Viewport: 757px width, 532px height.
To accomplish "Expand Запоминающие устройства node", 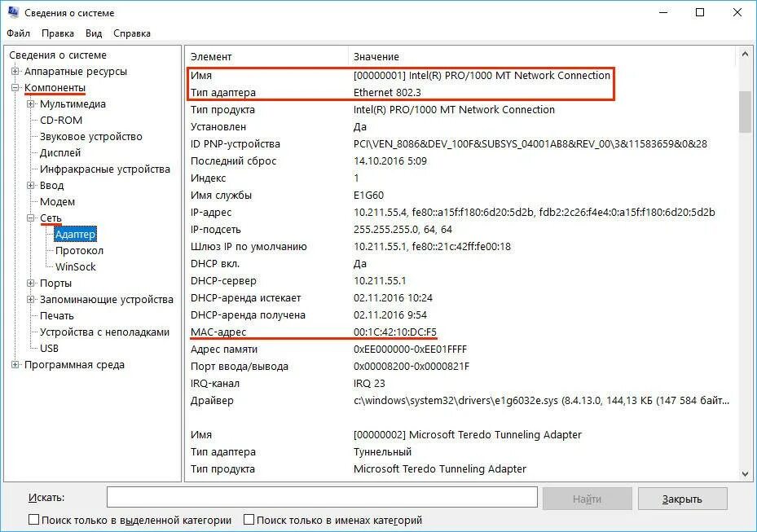I will (x=30, y=300).
